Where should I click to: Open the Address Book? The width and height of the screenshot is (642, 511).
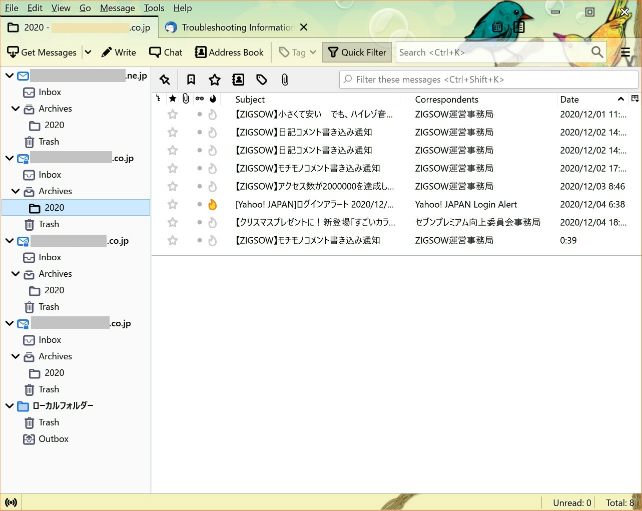point(229,52)
